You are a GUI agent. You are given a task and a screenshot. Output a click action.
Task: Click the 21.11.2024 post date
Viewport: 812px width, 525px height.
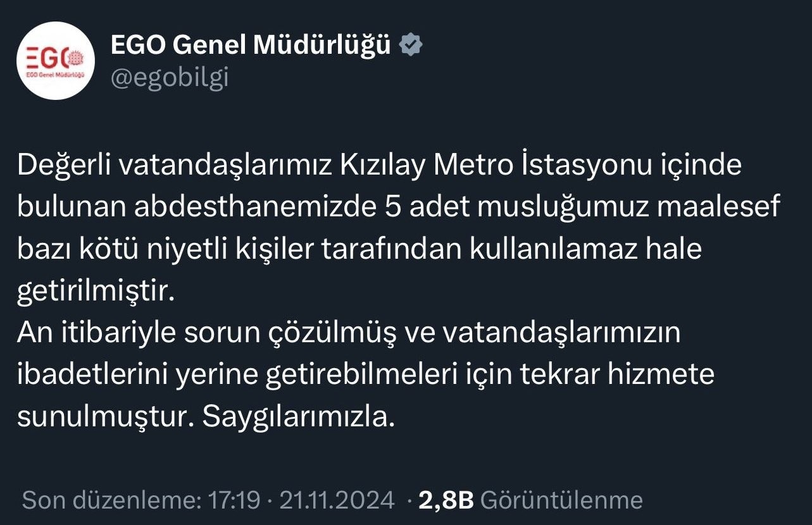337,500
